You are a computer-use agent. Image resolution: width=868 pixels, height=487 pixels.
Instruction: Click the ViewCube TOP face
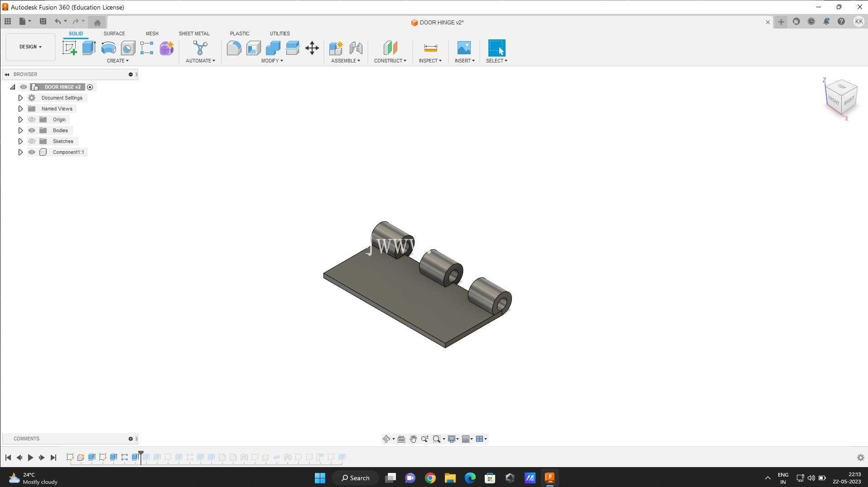[841, 86]
